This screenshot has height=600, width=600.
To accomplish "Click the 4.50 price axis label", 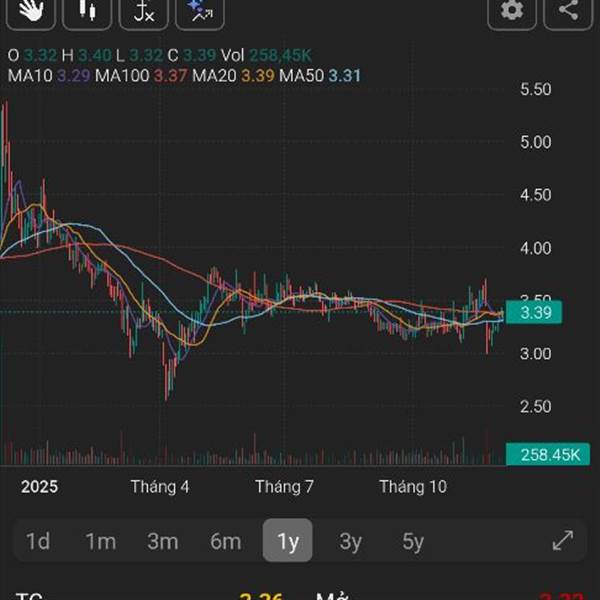I will click(535, 195).
